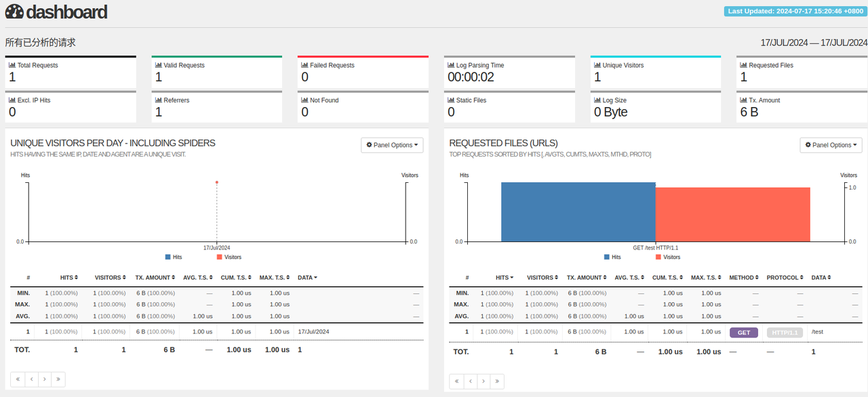Toggle the Hits legend in Unique Visitors chart

pos(174,257)
